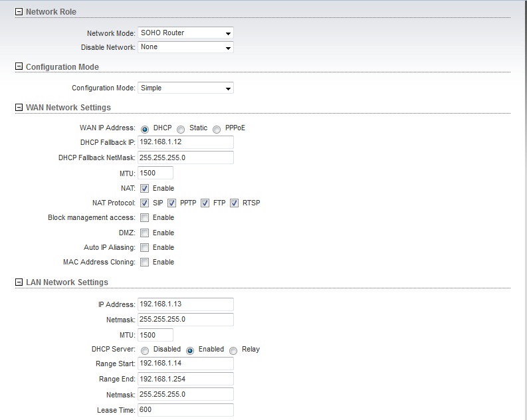Click the Lease Time input field
This screenshot has height=420, width=527.
coord(185,410)
